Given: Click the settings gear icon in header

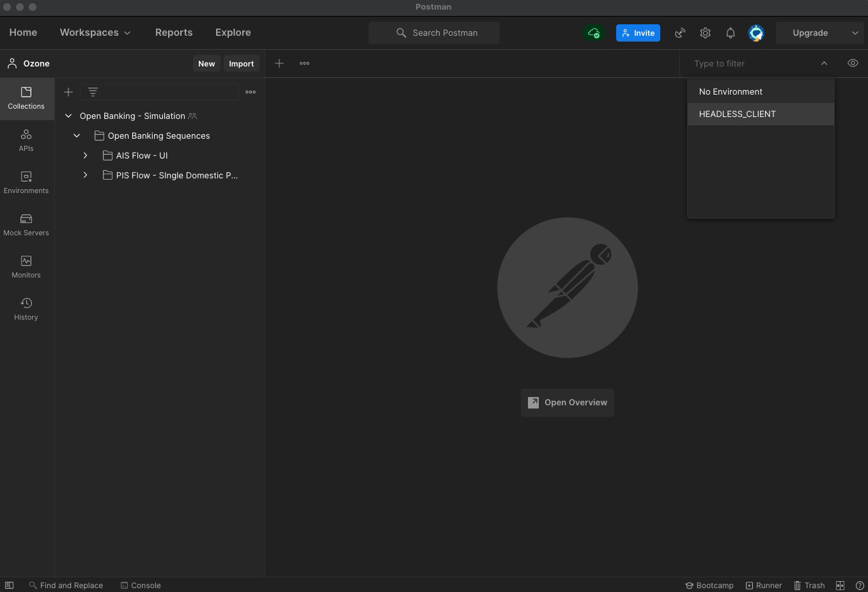Looking at the screenshot, I should 705,33.
